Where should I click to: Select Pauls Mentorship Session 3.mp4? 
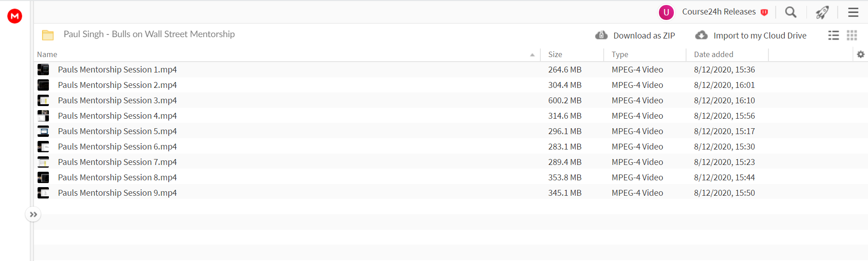point(451,100)
